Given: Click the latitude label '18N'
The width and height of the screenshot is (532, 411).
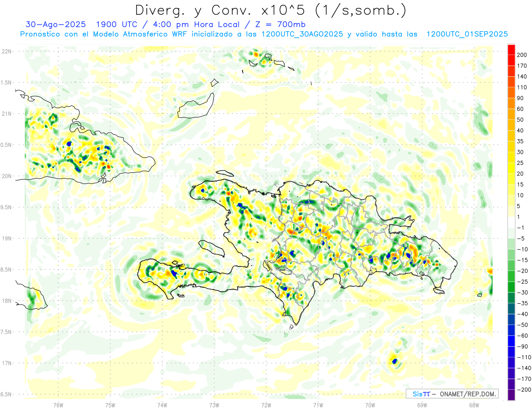Looking at the screenshot, I should (7, 301).
